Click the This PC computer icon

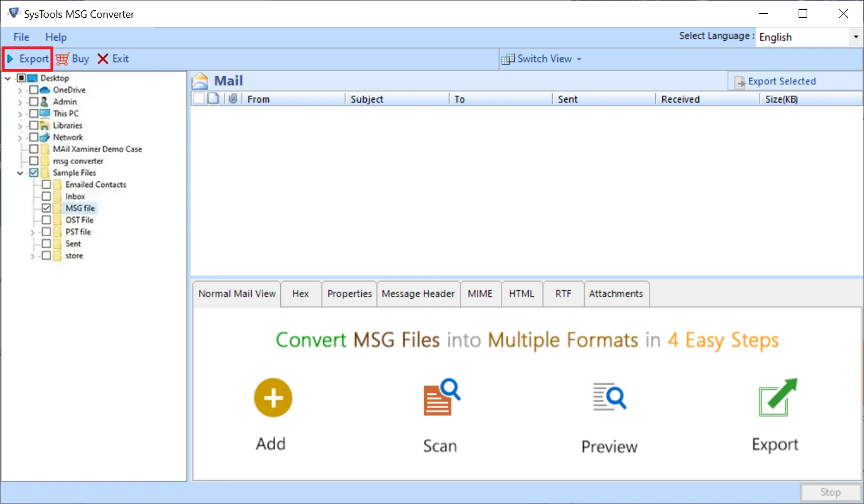click(45, 114)
